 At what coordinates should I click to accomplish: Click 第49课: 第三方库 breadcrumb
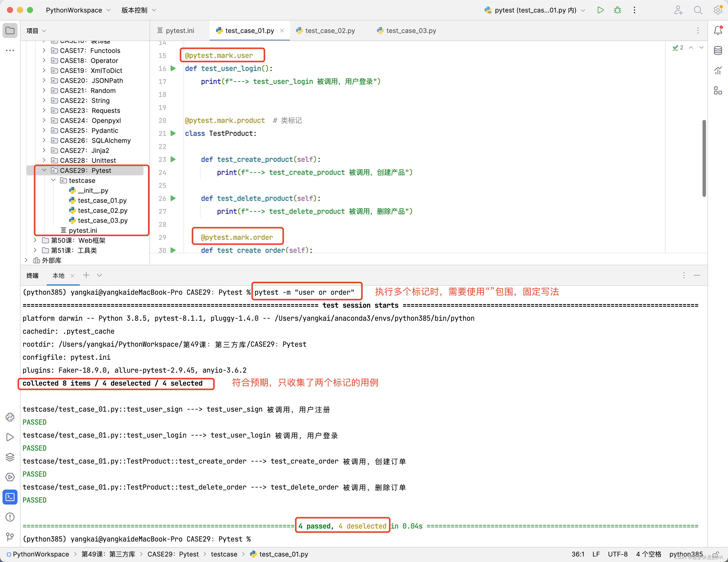(x=108, y=554)
